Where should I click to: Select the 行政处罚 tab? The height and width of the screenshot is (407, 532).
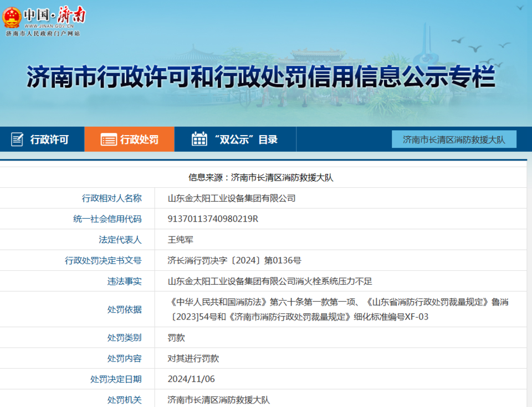click(139, 140)
